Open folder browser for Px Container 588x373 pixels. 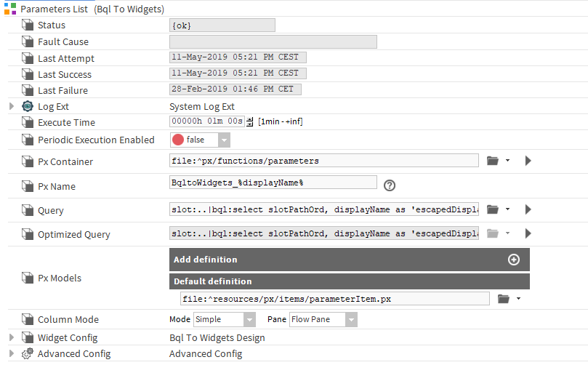[x=493, y=161]
